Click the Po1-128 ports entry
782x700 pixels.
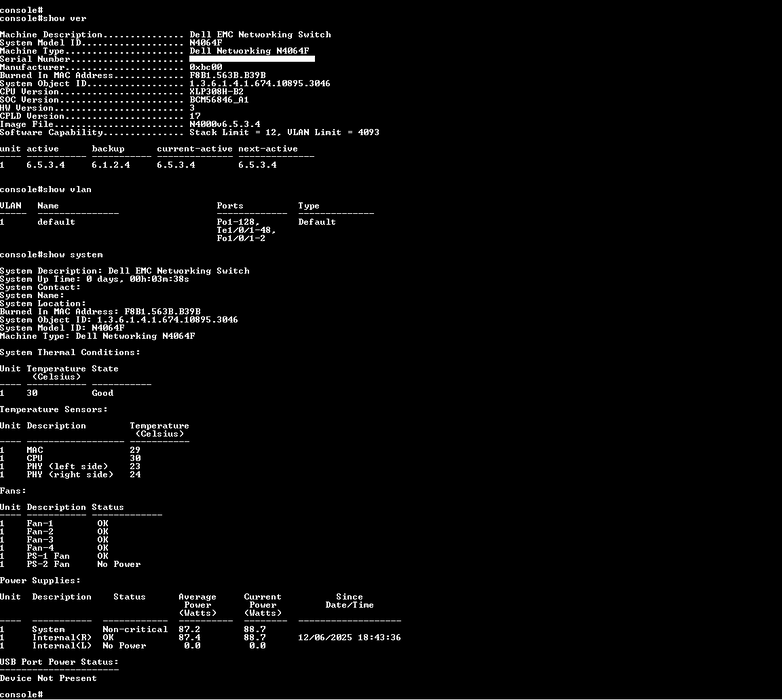click(x=238, y=222)
